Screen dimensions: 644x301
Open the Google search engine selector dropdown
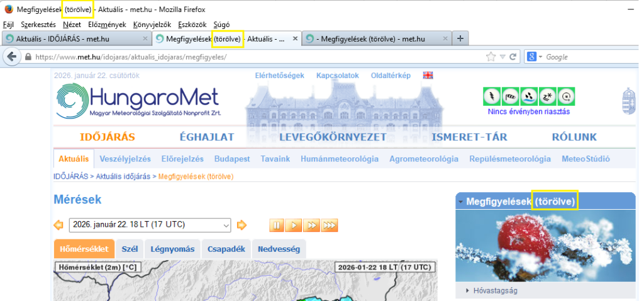point(536,57)
